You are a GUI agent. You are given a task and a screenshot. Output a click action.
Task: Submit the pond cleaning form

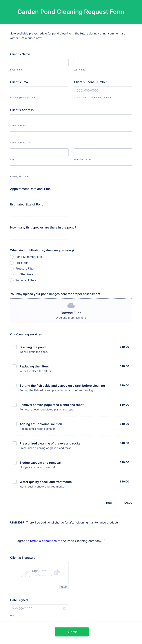[72, 632]
